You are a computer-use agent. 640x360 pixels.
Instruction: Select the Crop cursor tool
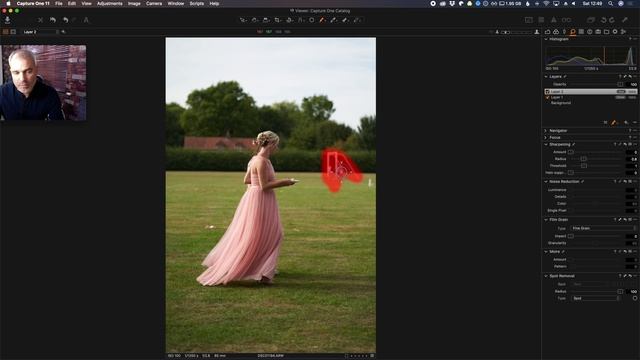278,20
